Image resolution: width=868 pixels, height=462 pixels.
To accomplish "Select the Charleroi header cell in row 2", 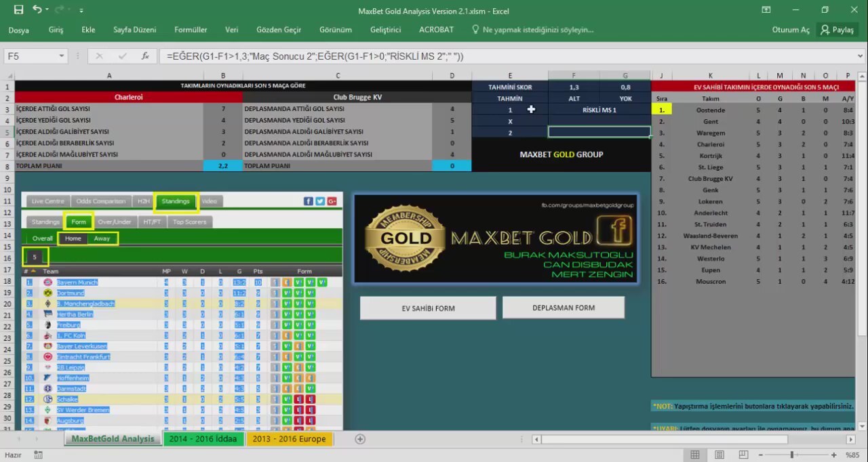I will (128, 98).
